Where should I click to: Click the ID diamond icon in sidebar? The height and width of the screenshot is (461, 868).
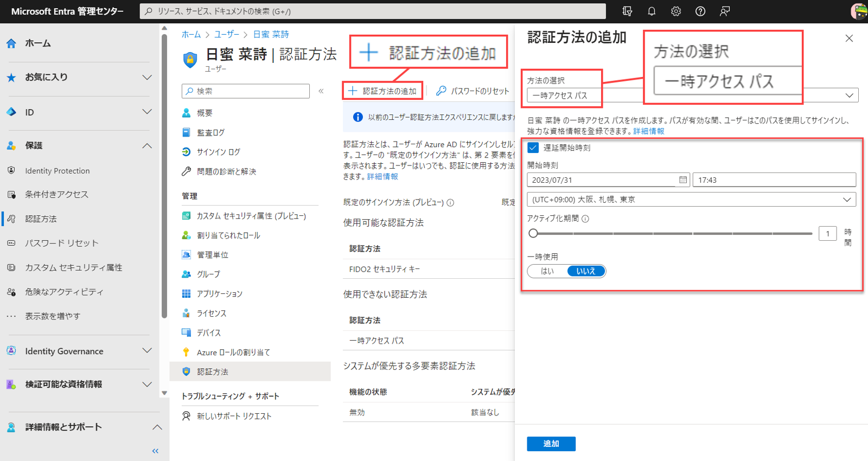click(x=11, y=112)
